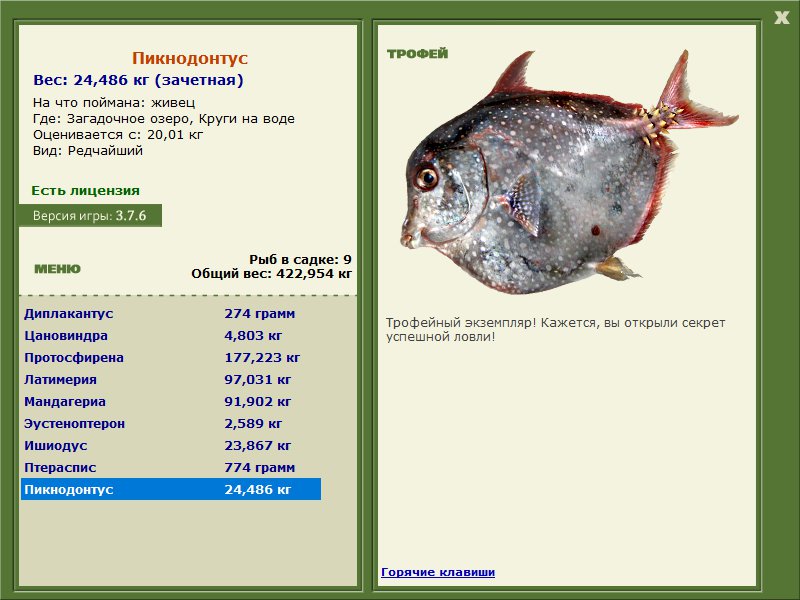Click the weight value 177,223 кг
The image size is (800, 600).
click(x=262, y=358)
